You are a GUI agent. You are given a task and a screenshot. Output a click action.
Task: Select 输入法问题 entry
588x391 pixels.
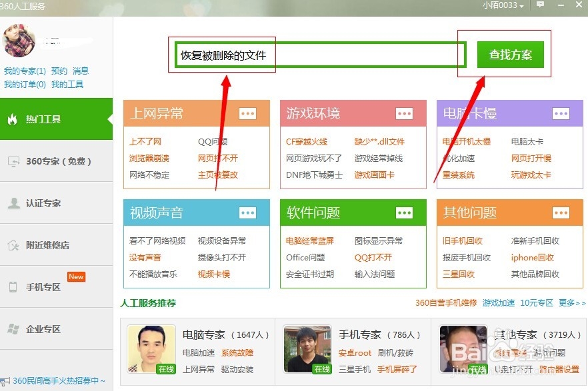pyautogui.click(x=374, y=274)
